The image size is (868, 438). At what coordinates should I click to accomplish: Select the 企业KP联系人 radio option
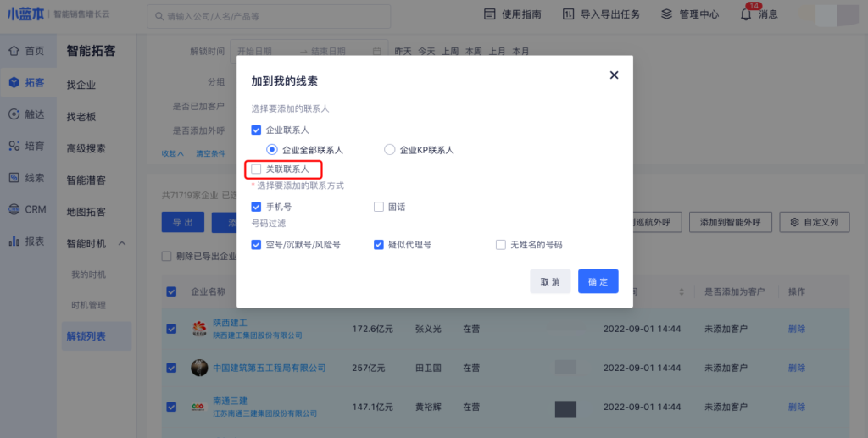click(390, 150)
